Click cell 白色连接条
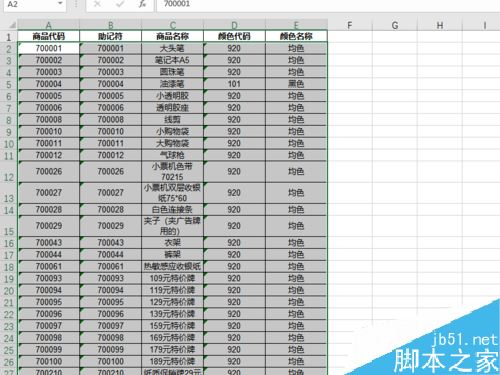500x375 pixels. [x=173, y=210]
